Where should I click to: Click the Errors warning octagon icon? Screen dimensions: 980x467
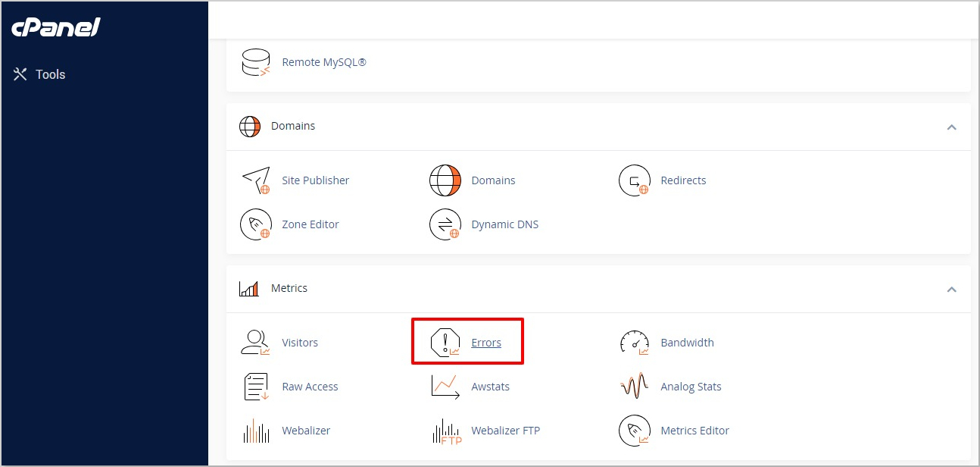pyautogui.click(x=445, y=343)
